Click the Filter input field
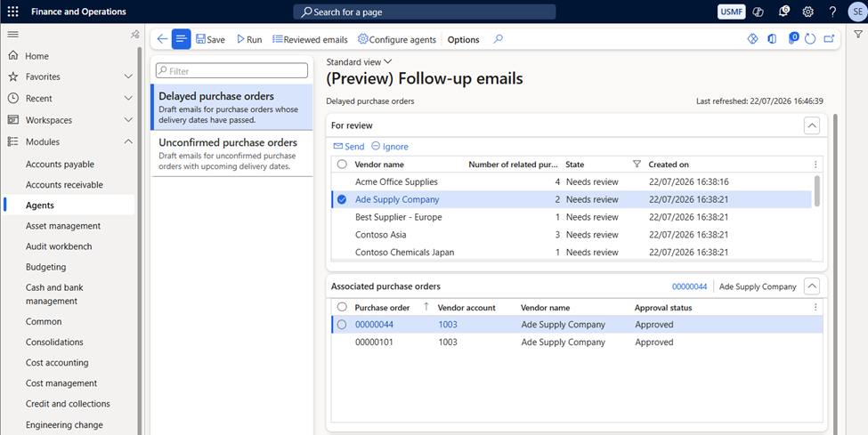The width and height of the screenshot is (868, 435). [232, 71]
